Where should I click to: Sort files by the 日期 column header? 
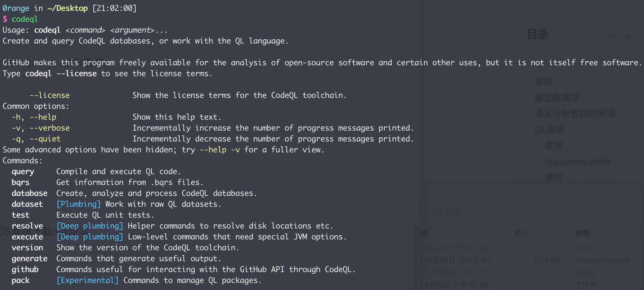(x=424, y=233)
